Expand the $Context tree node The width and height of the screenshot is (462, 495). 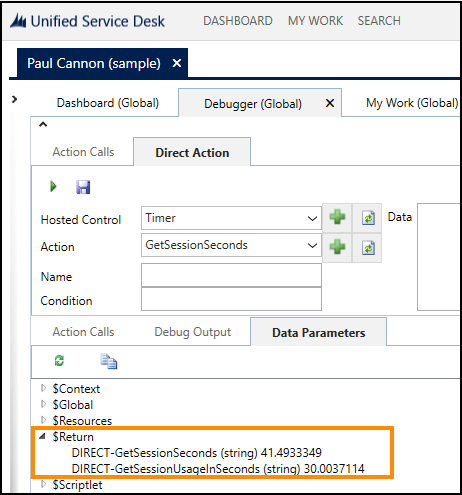[43, 388]
